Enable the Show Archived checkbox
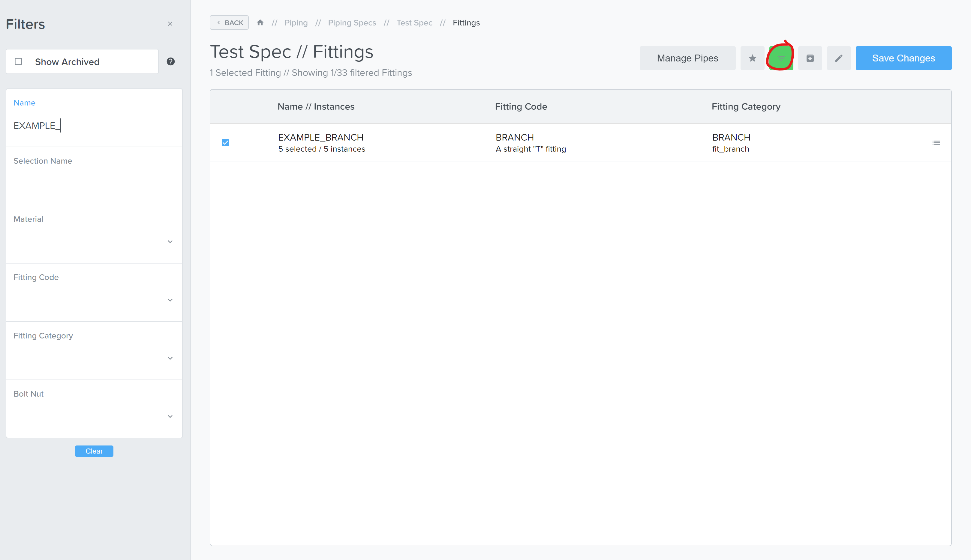971x560 pixels. click(x=18, y=61)
